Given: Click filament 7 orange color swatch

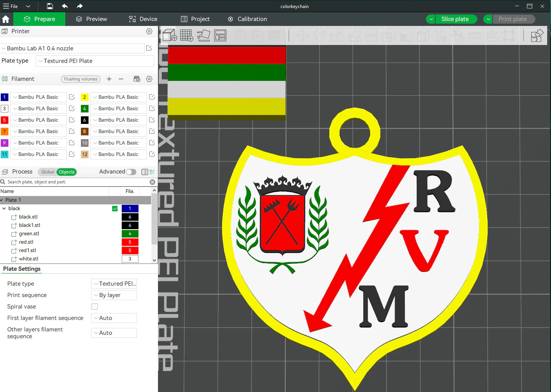Looking at the screenshot, I should pos(5,132).
